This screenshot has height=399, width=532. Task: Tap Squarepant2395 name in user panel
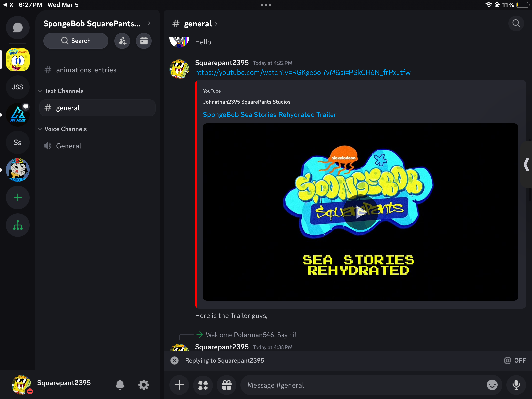pyautogui.click(x=64, y=382)
